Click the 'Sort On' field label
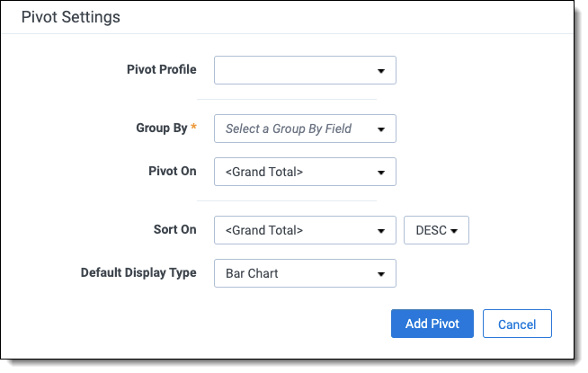Screen dimensions: 588x373 [174, 230]
